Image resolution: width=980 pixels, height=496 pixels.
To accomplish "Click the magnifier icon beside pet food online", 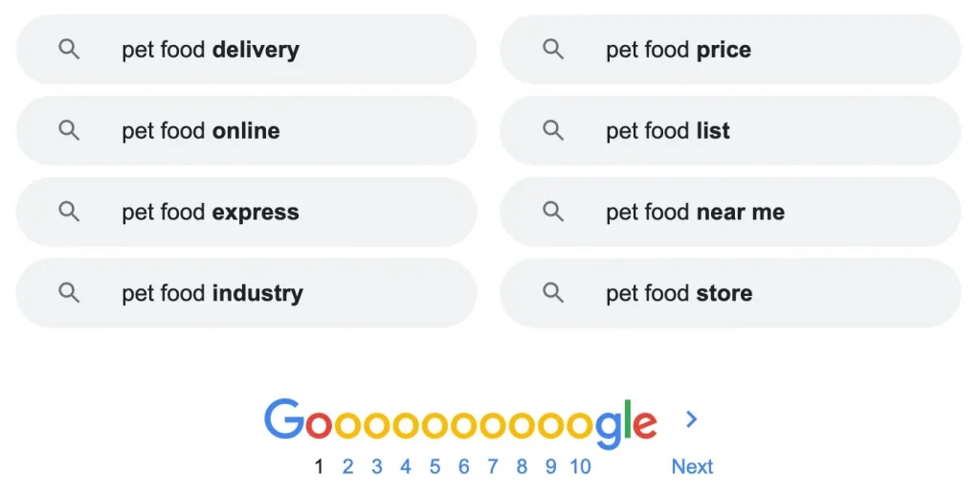I will click(69, 130).
